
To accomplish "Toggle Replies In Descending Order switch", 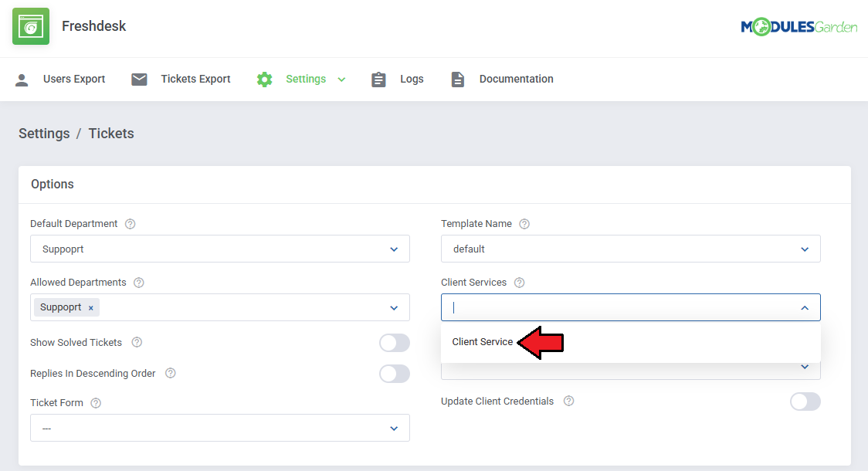I will click(395, 374).
